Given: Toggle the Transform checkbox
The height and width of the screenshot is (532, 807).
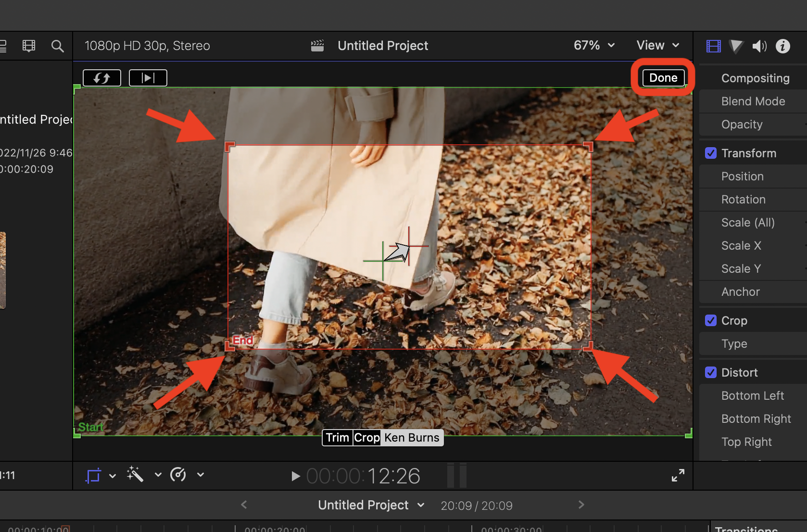Looking at the screenshot, I should (x=711, y=153).
